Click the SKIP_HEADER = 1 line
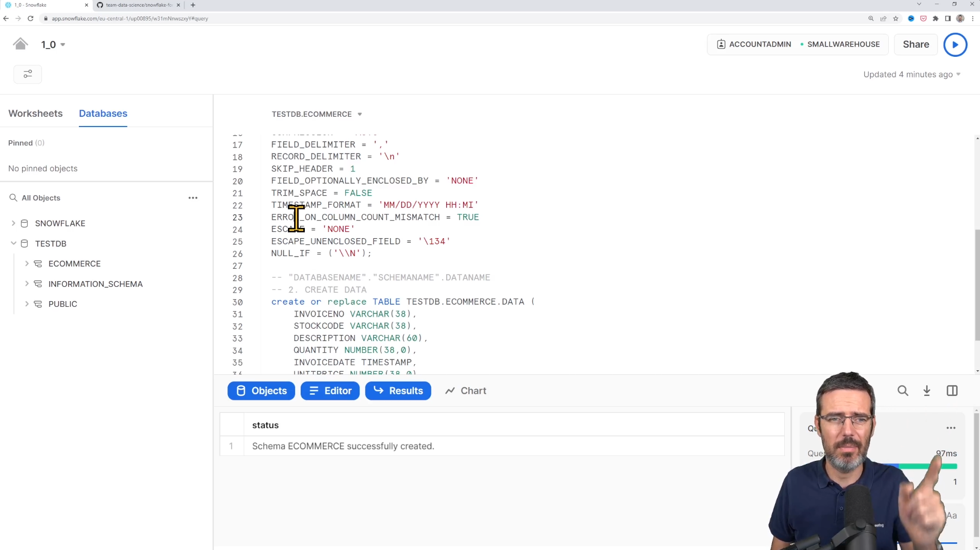980x550 pixels. (x=313, y=168)
